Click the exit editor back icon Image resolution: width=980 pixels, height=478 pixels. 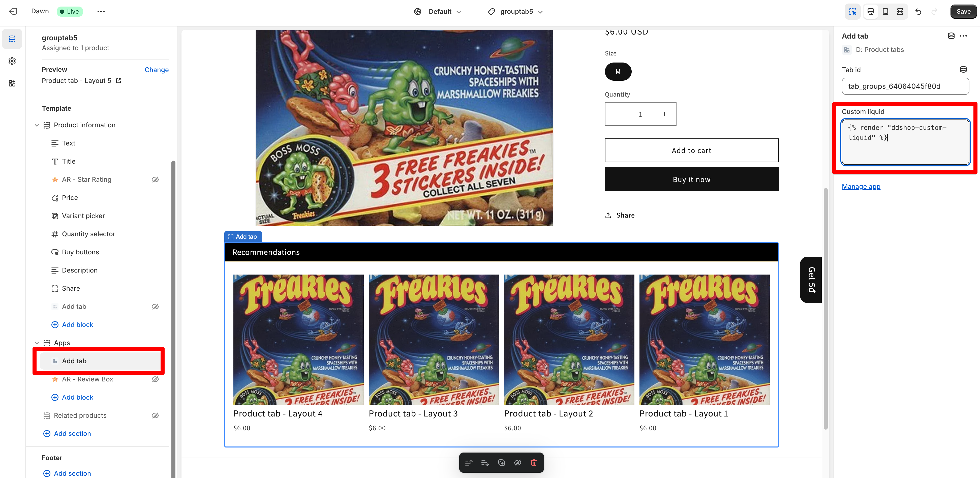pos(13,11)
